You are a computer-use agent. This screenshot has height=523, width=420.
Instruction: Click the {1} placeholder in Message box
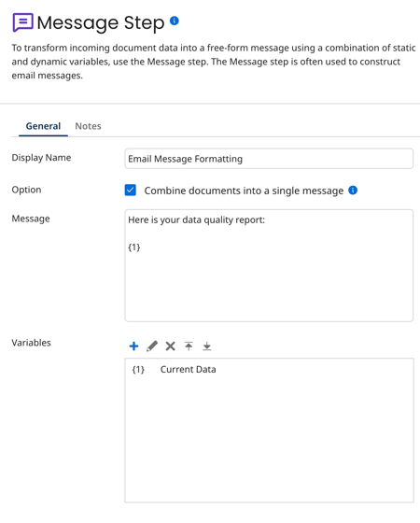coord(134,247)
